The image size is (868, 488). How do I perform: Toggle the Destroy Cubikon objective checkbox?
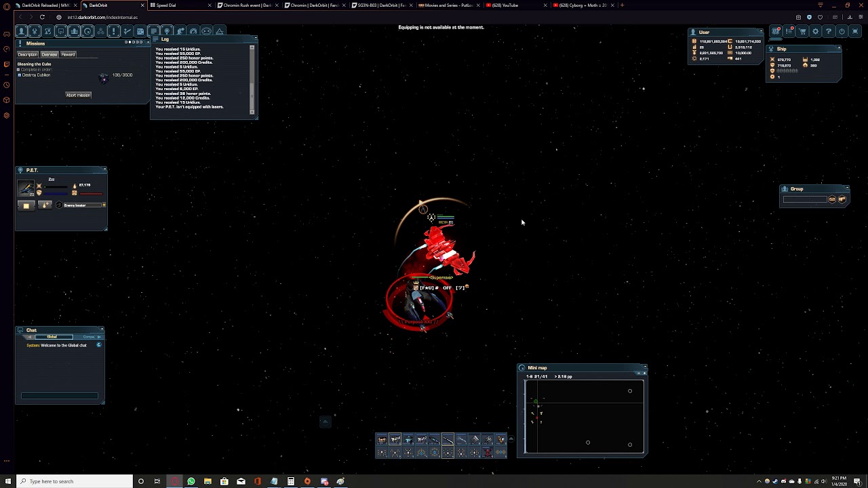click(19, 75)
